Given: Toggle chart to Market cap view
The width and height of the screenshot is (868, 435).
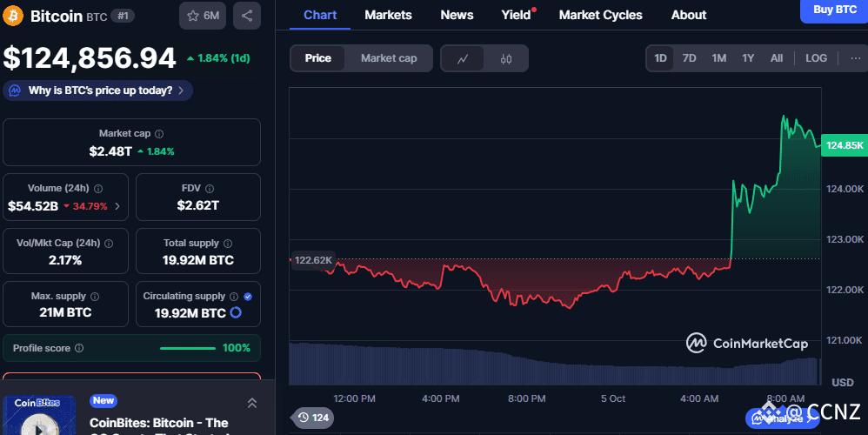Looking at the screenshot, I should pyautogui.click(x=389, y=58).
